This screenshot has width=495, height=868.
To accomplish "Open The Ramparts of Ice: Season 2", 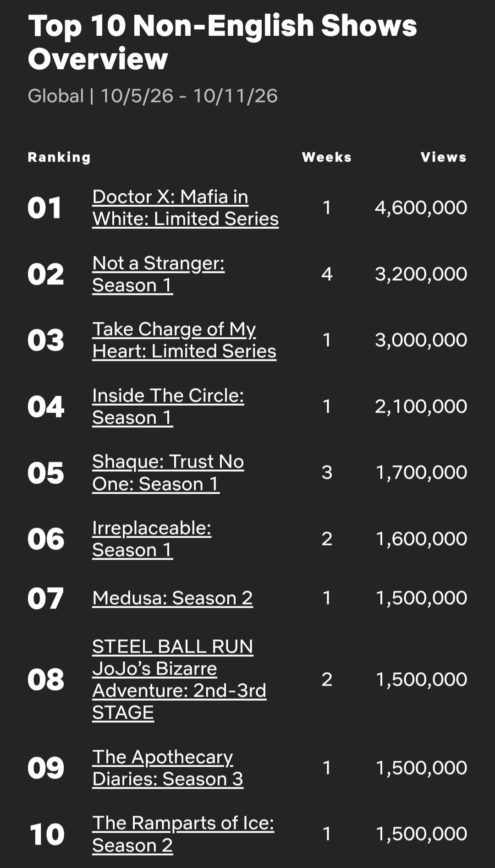I will tap(183, 834).
